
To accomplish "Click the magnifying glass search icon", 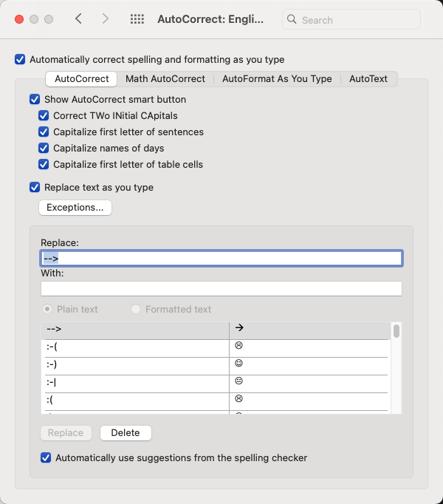I will click(292, 19).
